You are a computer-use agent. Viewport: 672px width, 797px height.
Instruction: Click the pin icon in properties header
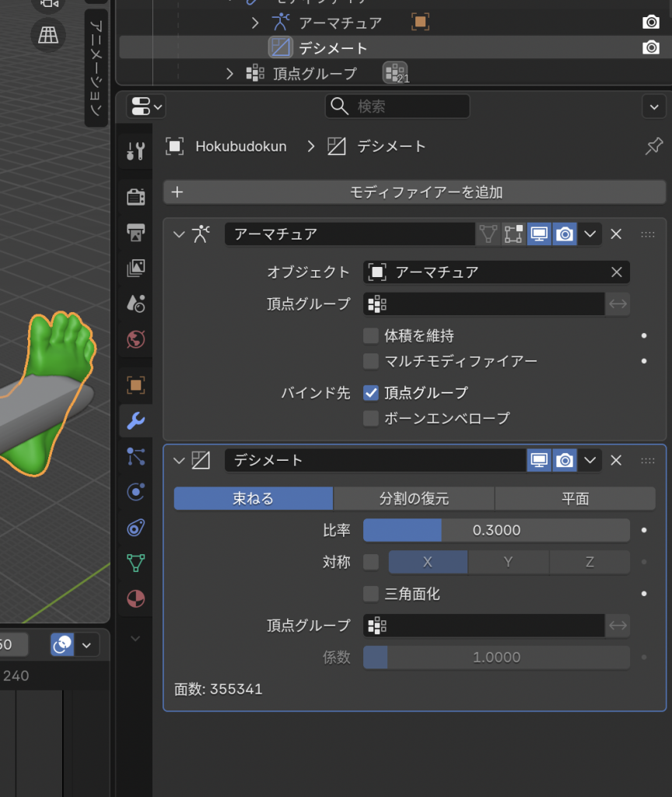tap(654, 146)
